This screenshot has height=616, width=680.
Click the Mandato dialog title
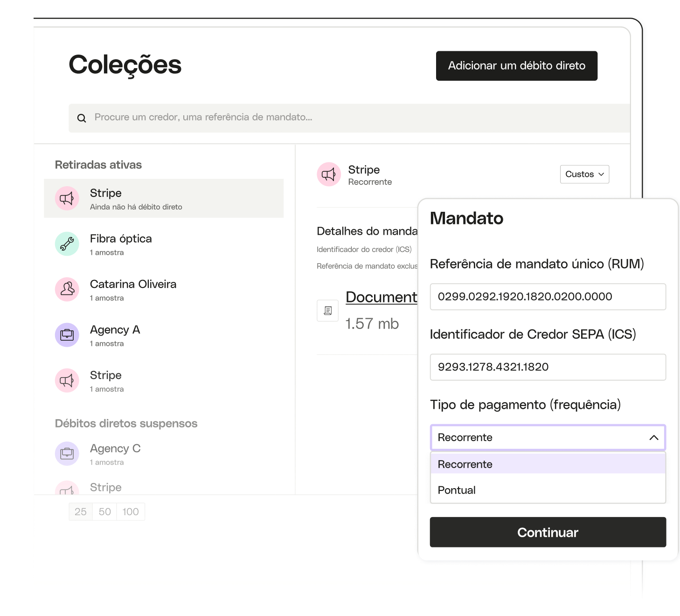(x=466, y=218)
